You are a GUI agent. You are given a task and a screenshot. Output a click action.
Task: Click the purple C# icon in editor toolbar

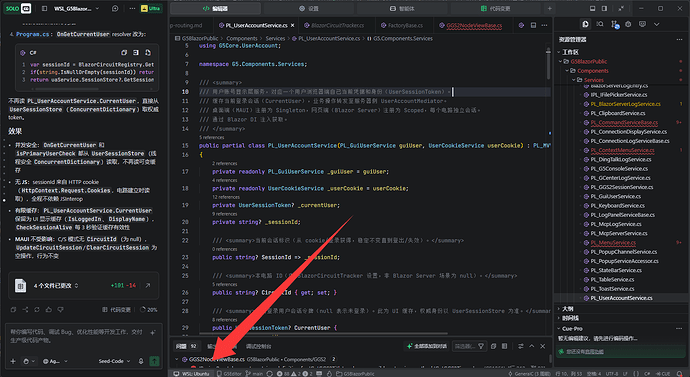click(x=521, y=26)
